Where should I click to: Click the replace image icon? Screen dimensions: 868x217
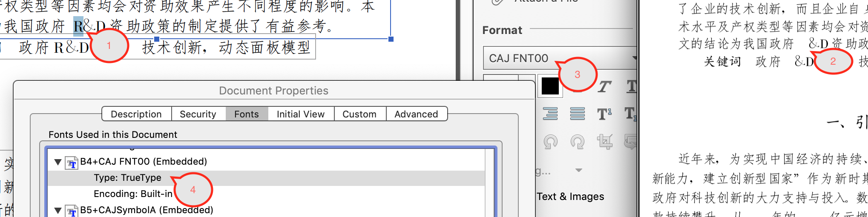pyautogui.click(x=631, y=141)
